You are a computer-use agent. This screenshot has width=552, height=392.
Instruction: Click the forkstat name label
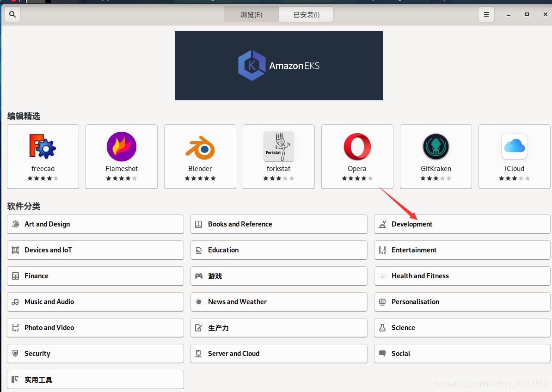pos(278,169)
